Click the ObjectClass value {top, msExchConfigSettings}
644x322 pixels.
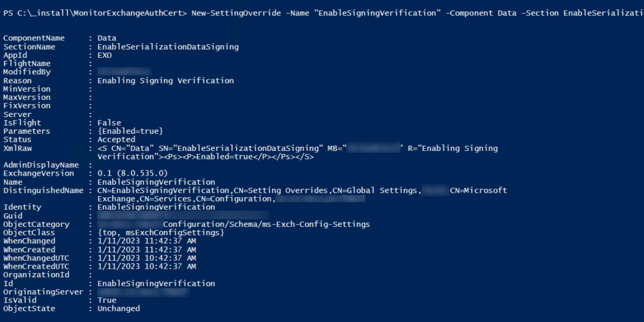161,233
